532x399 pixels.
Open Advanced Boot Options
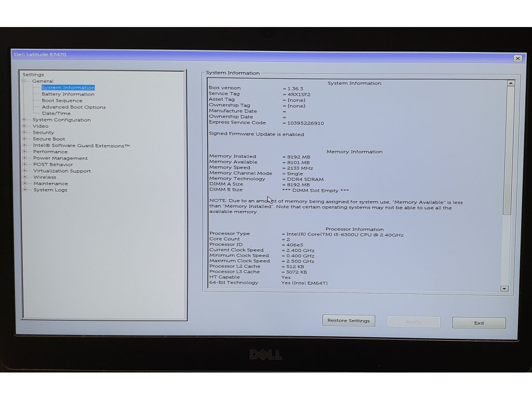coord(74,107)
